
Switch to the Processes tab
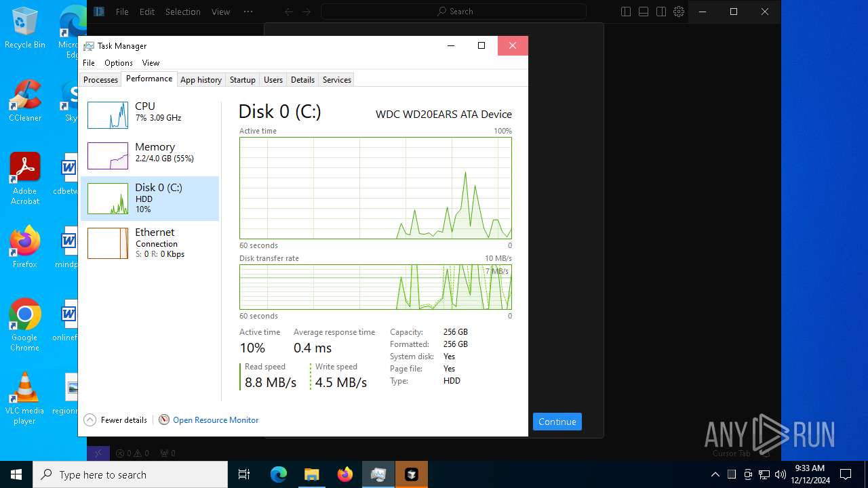coord(100,80)
